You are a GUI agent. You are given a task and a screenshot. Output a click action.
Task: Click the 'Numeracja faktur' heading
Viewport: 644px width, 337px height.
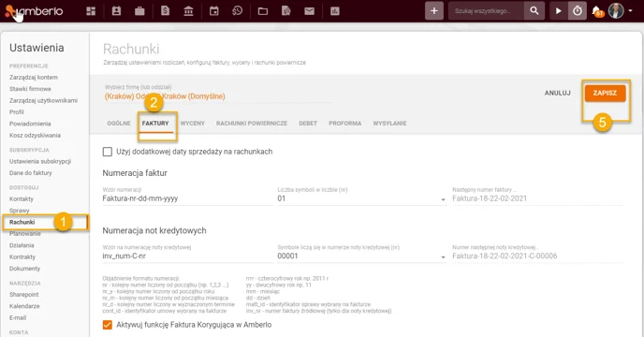135,173
